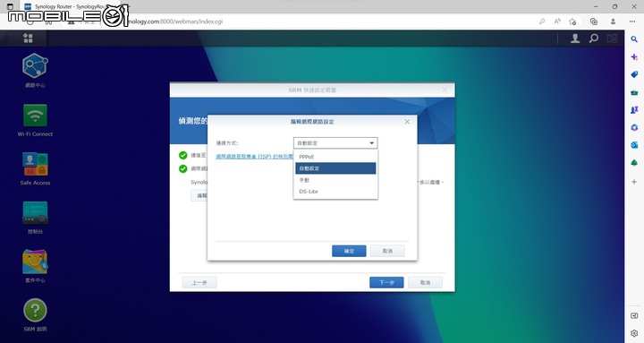Open the ISP special requirements link
The height and width of the screenshot is (343, 644).
point(255,157)
